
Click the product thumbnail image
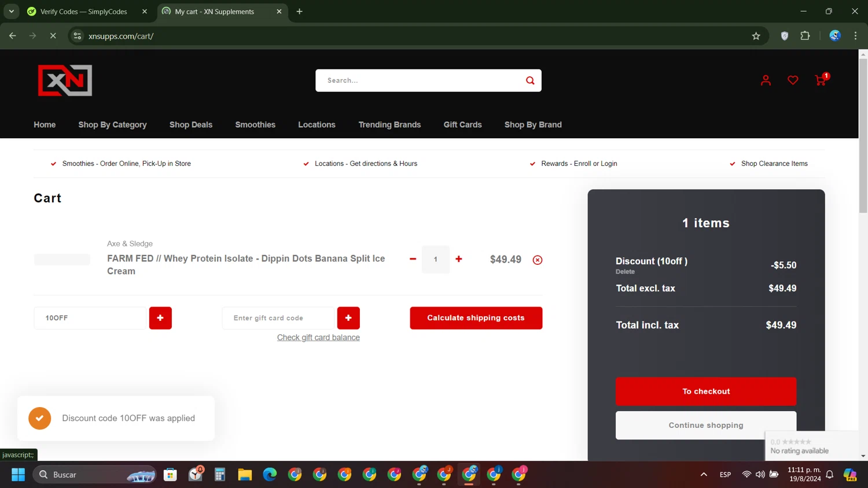tap(62, 260)
